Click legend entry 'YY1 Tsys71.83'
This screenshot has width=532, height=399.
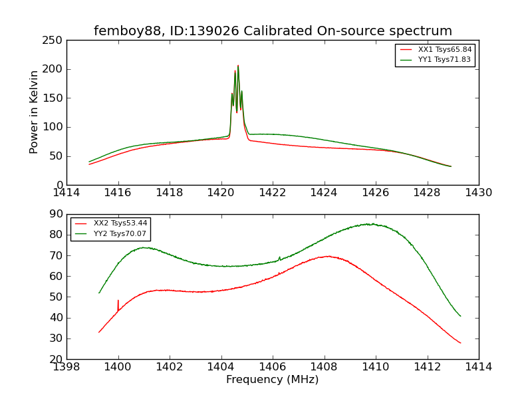[x=444, y=60]
